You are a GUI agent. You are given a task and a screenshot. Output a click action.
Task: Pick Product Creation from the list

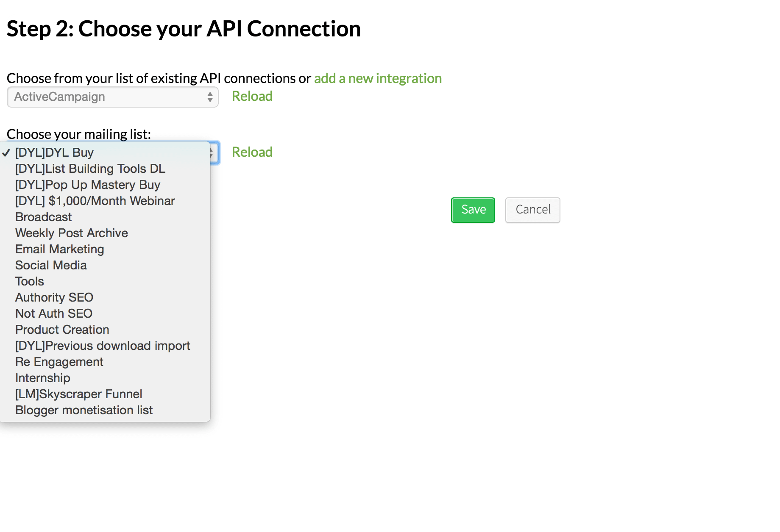tap(105, 330)
